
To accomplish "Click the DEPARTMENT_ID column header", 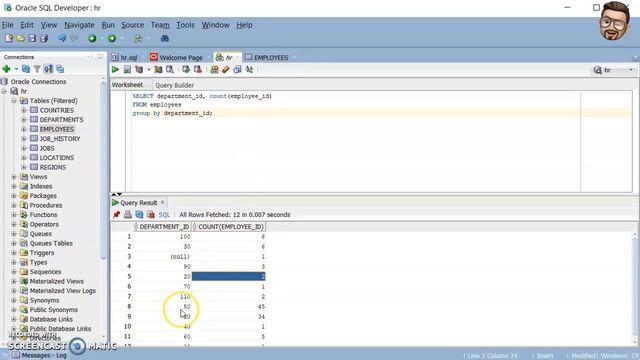I will 163,227.
